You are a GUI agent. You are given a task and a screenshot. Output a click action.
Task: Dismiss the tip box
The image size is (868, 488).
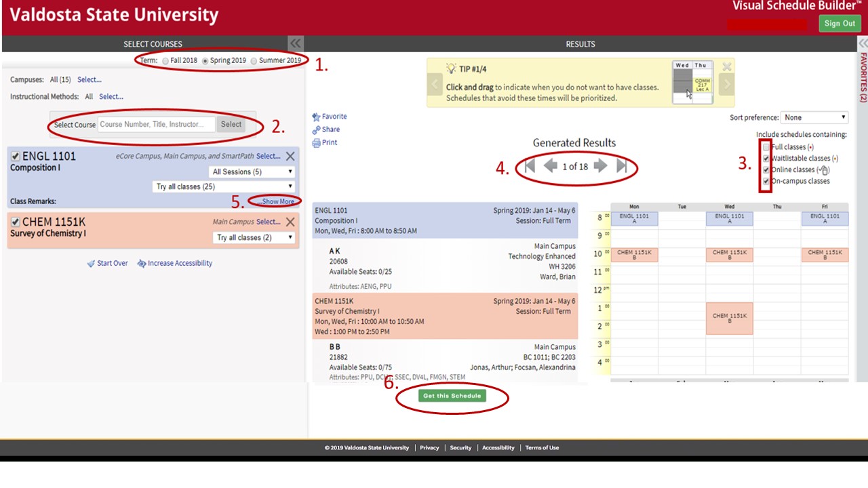[727, 67]
